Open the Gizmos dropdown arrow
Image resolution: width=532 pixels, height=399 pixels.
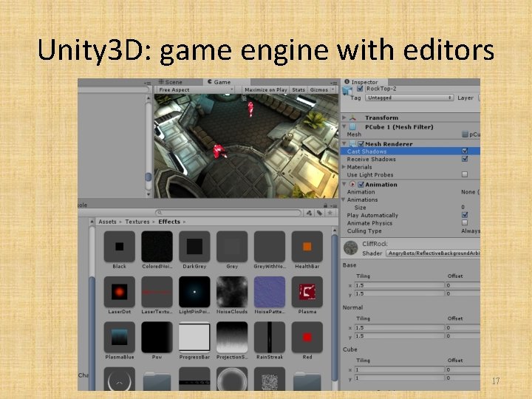tap(332, 89)
